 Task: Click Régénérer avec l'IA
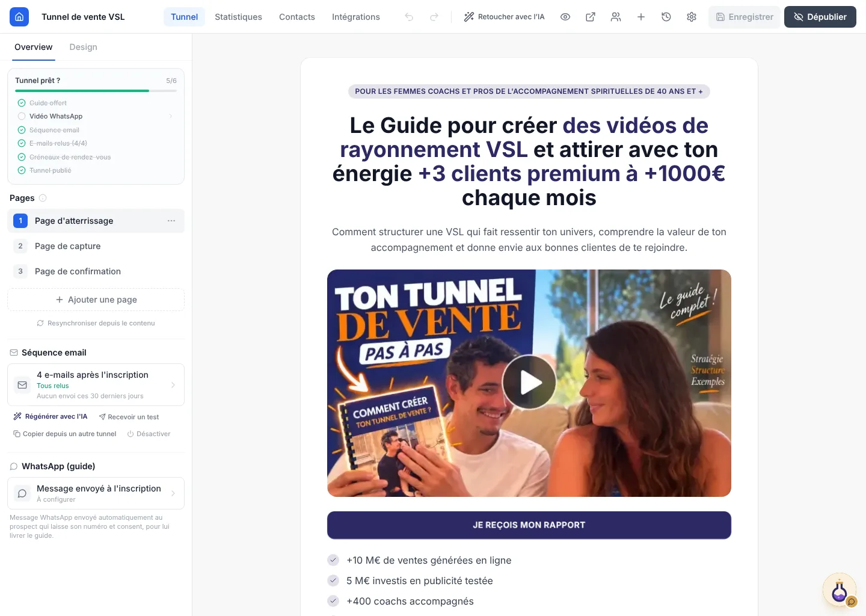(x=51, y=416)
